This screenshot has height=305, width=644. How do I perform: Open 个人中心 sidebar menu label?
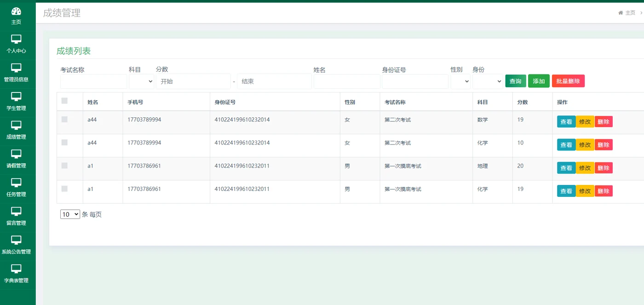(x=16, y=51)
